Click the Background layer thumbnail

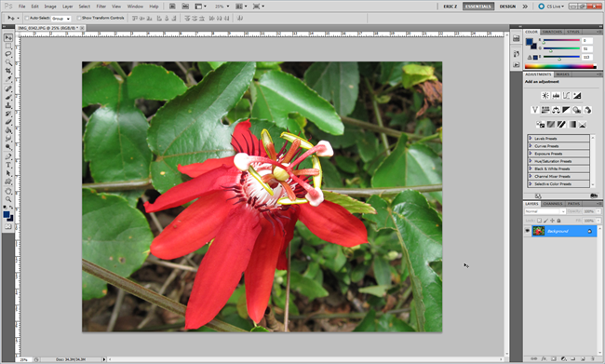click(x=538, y=231)
